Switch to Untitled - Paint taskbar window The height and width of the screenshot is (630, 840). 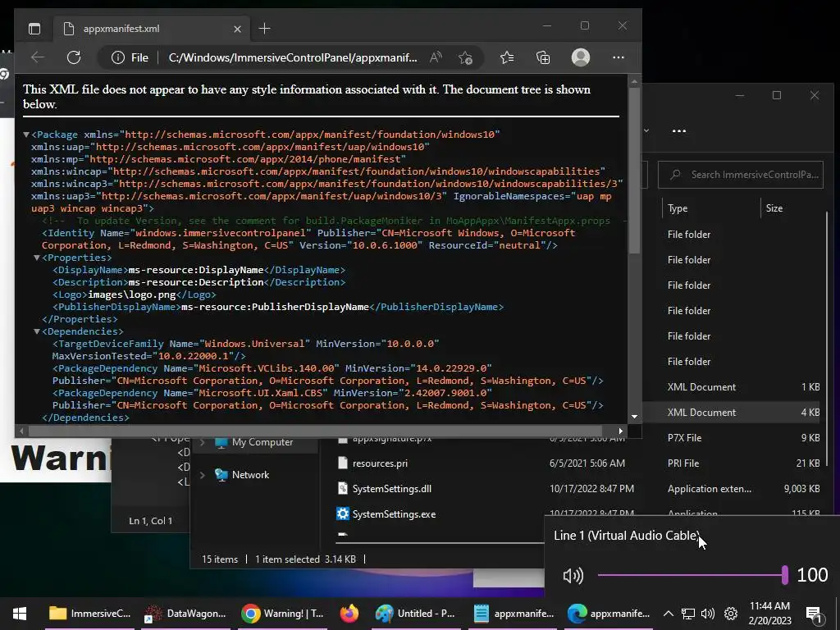coord(416,614)
